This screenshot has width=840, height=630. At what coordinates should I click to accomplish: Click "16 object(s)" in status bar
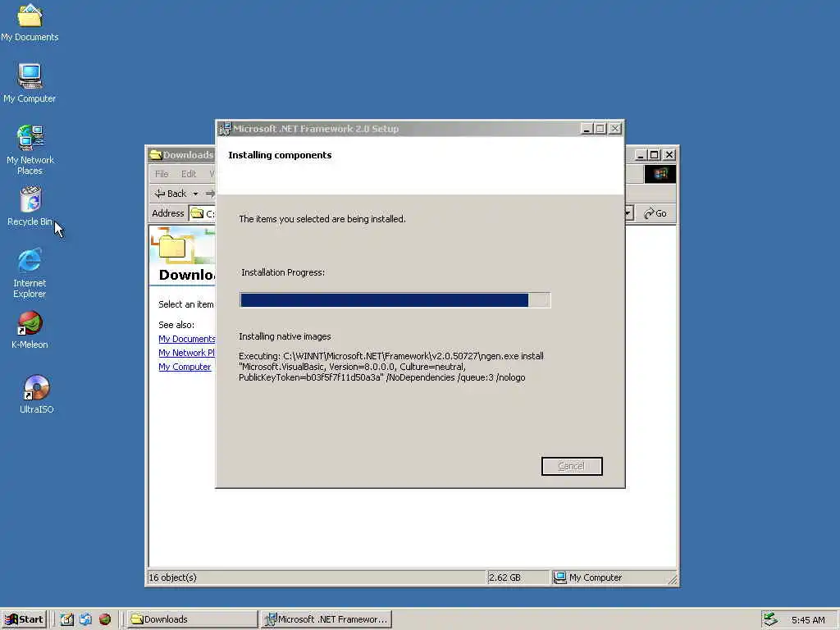coord(172,577)
